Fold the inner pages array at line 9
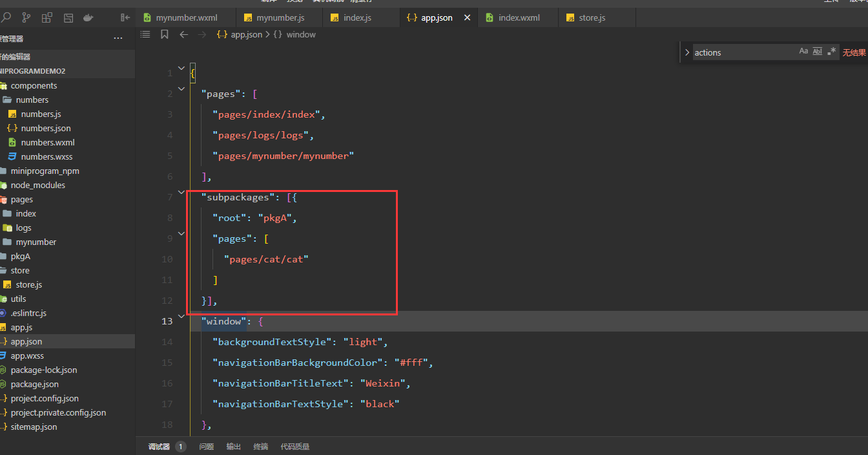The height and width of the screenshot is (455, 868). click(181, 233)
